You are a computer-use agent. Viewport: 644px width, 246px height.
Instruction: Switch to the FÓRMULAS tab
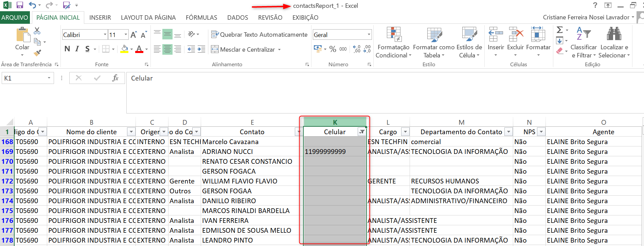pyautogui.click(x=201, y=18)
